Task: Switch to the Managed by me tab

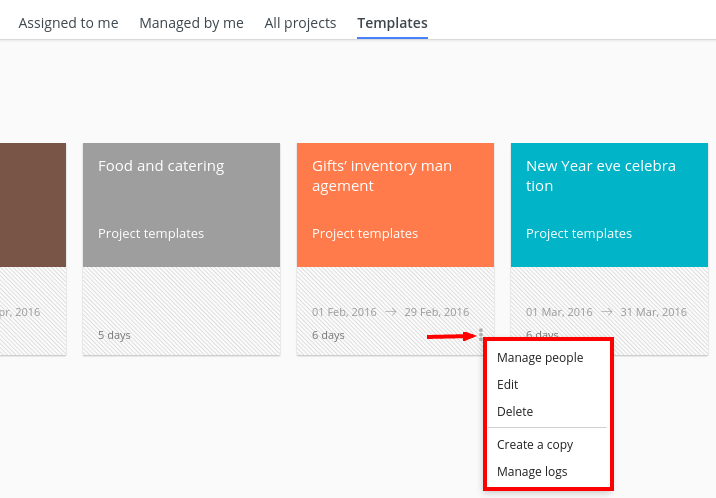Action: (191, 23)
